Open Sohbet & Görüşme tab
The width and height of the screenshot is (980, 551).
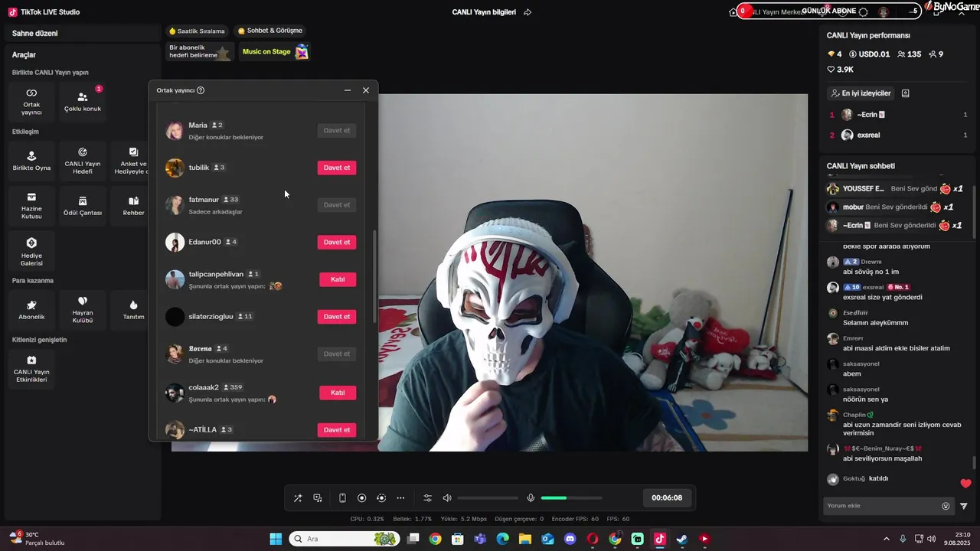(x=270, y=31)
